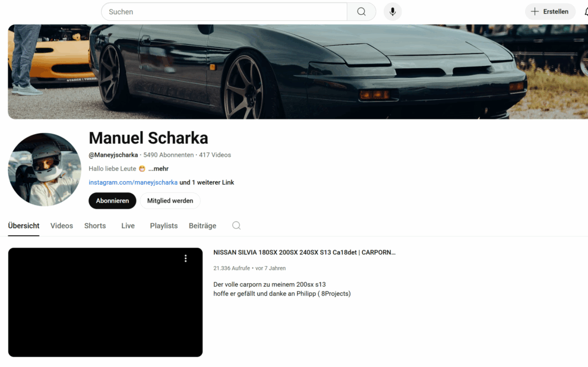Open the Shorts tab

(x=95, y=226)
